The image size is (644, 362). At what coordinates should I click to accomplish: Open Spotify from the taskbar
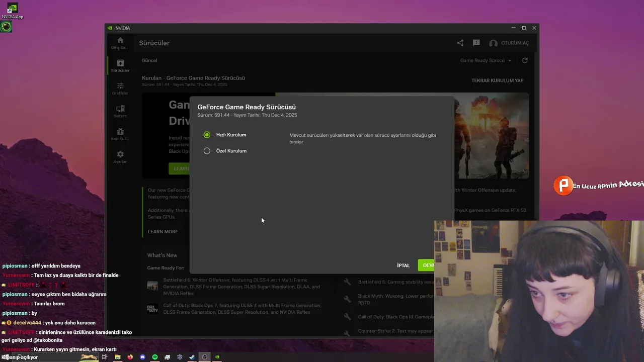pos(154,357)
